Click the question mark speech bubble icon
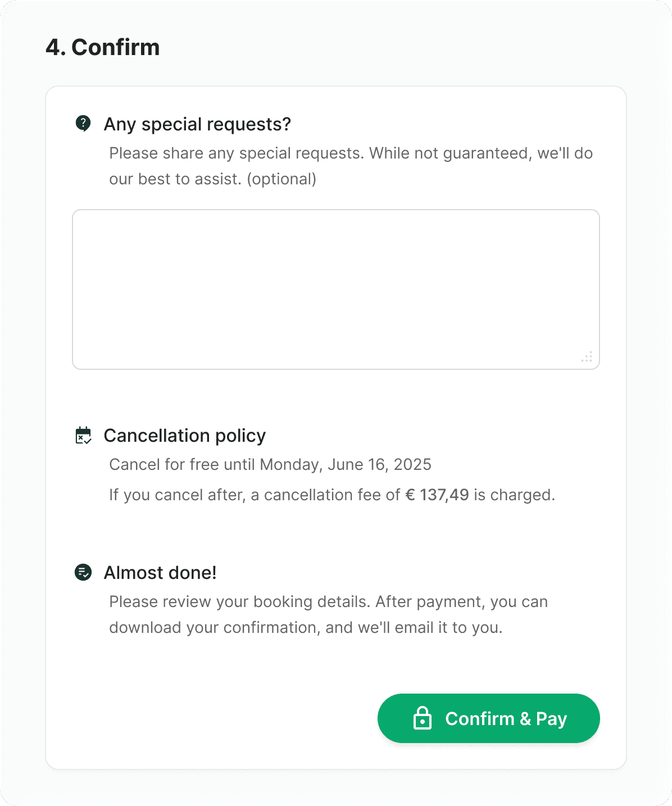The width and height of the screenshot is (672, 806). 83,123
